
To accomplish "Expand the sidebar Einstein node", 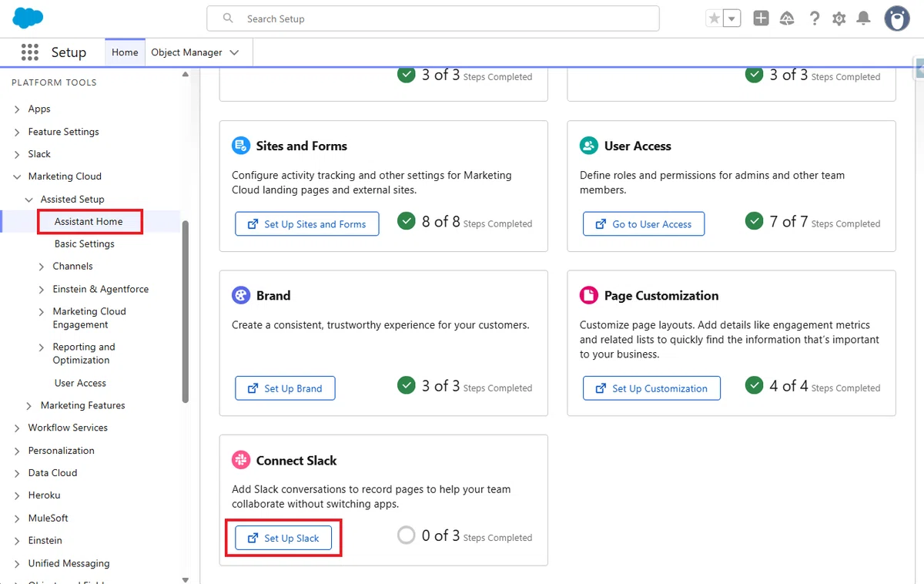I will (18, 541).
